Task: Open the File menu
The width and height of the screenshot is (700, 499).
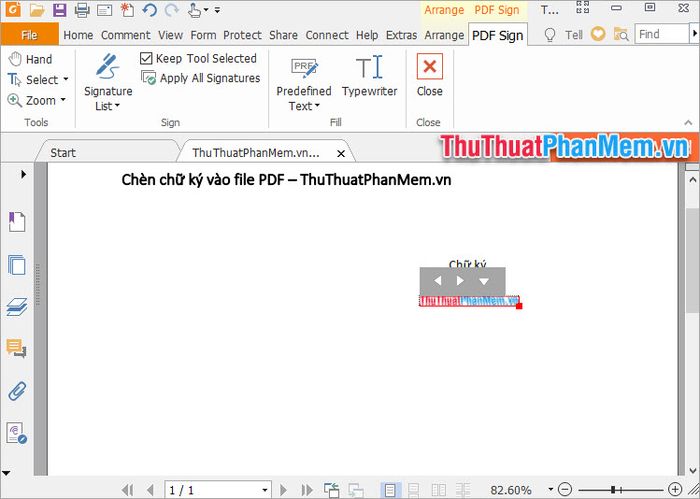Action: point(29,35)
